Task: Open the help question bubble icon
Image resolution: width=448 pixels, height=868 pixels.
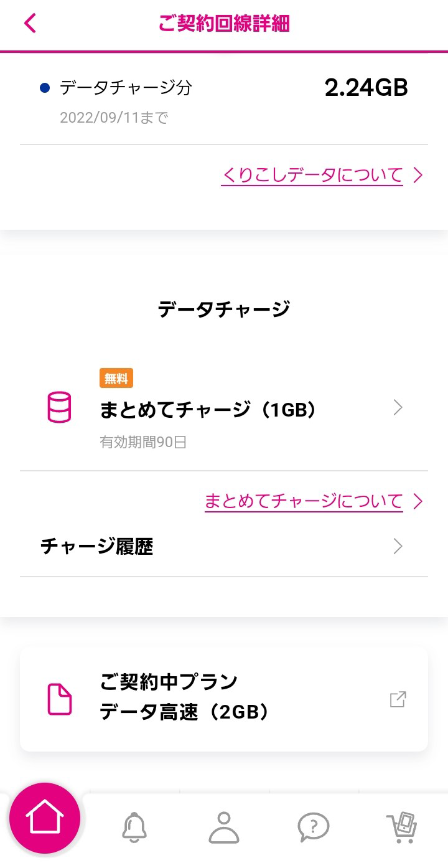Action: tap(313, 826)
